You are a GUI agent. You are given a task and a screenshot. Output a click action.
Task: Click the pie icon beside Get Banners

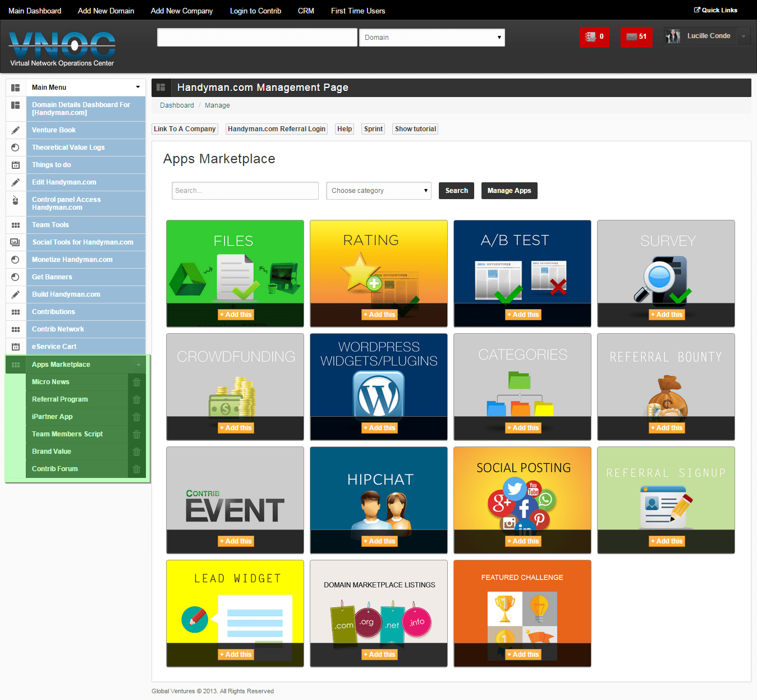click(x=16, y=277)
